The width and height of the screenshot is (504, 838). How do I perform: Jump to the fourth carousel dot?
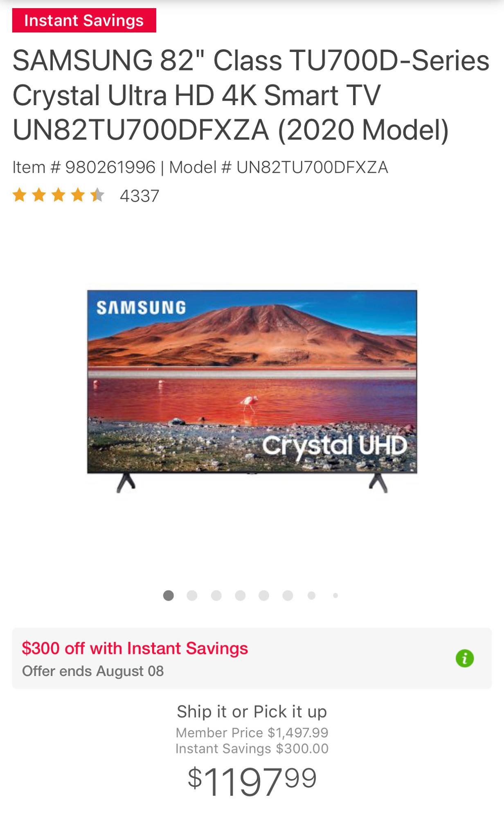[x=240, y=595]
